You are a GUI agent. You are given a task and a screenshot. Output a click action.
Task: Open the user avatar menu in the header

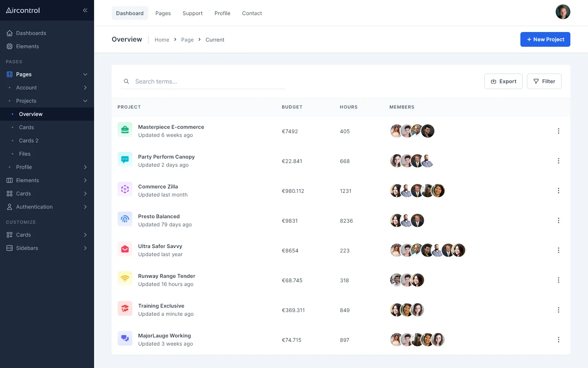563,12
